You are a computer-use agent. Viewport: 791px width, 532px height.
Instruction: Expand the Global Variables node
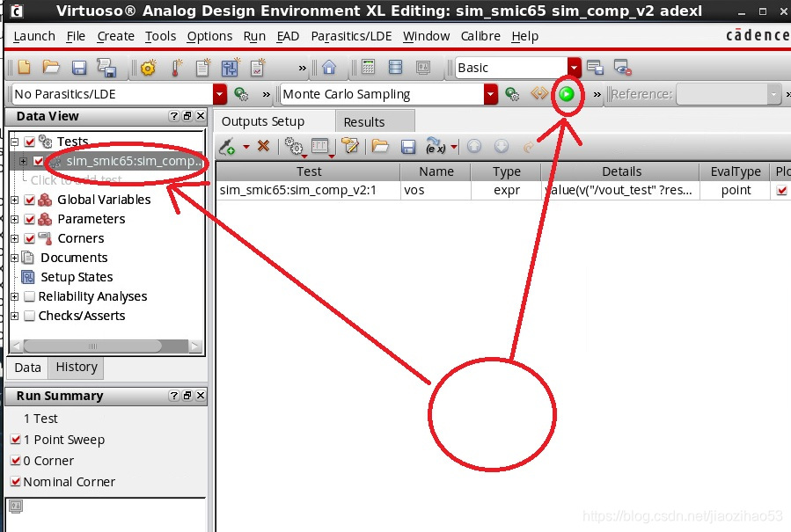click(x=15, y=200)
